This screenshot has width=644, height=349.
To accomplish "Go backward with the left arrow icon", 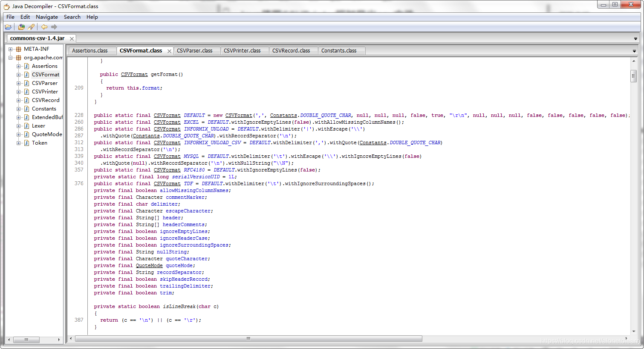I will click(x=44, y=27).
